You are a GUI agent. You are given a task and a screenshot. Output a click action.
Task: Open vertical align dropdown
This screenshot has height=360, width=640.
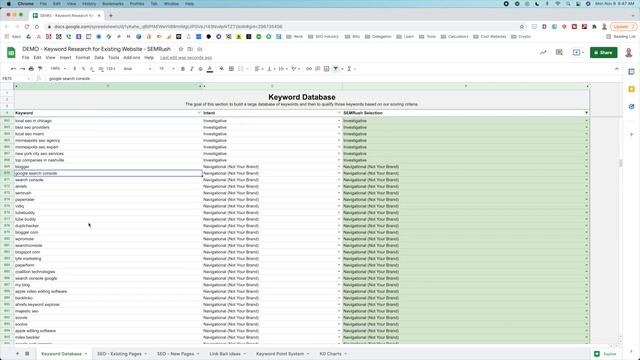pos(271,69)
